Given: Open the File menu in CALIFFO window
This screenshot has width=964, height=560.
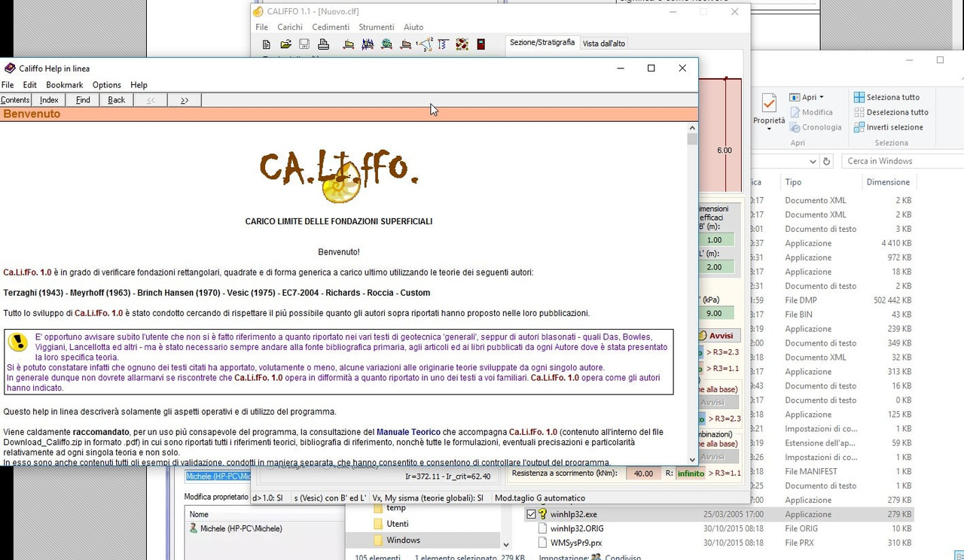Looking at the screenshot, I should [x=261, y=27].
